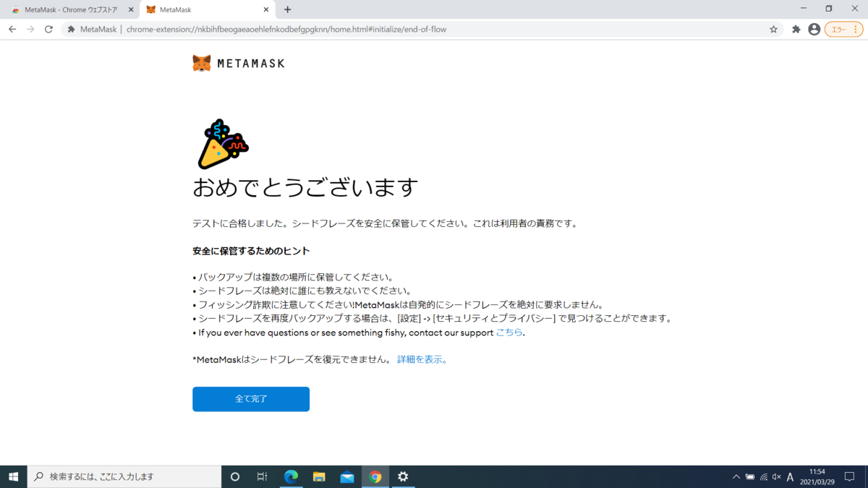The image size is (868, 488).
Task: Click the おめでとうございます heading
Action: pos(305,187)
